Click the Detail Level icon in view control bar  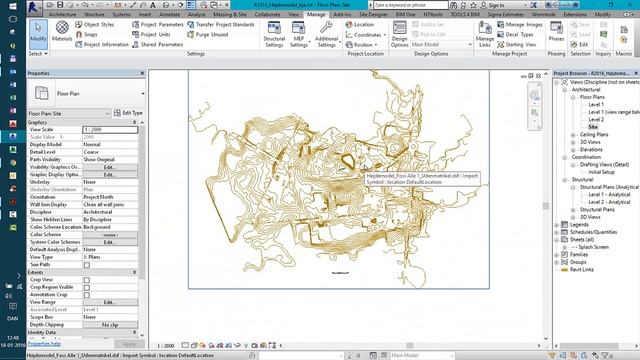(185, 345)
